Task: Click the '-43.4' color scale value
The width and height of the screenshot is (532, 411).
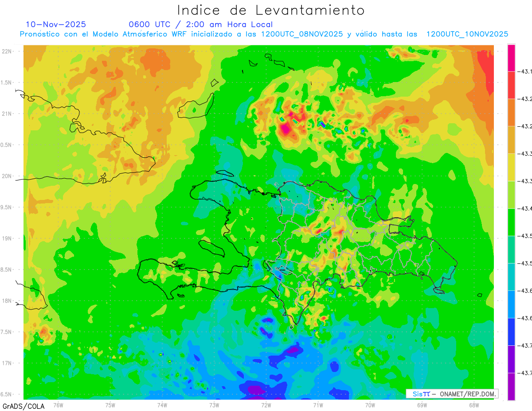Action: pos(525,208)
